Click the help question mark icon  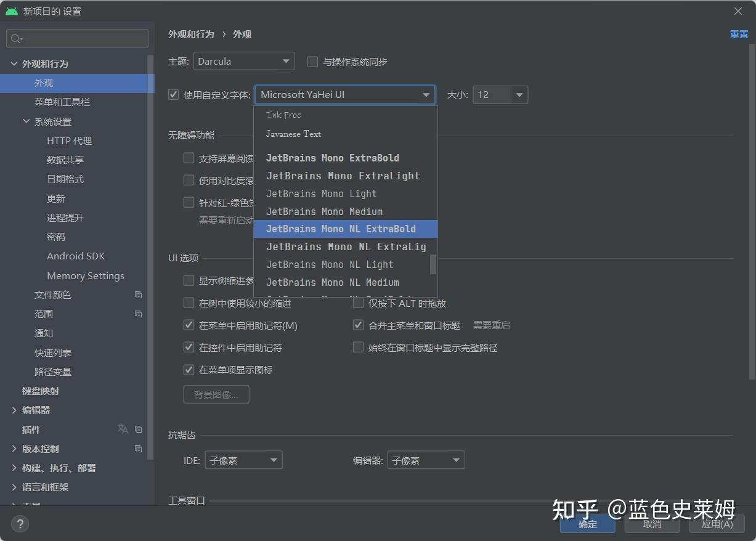pos(20,524)
